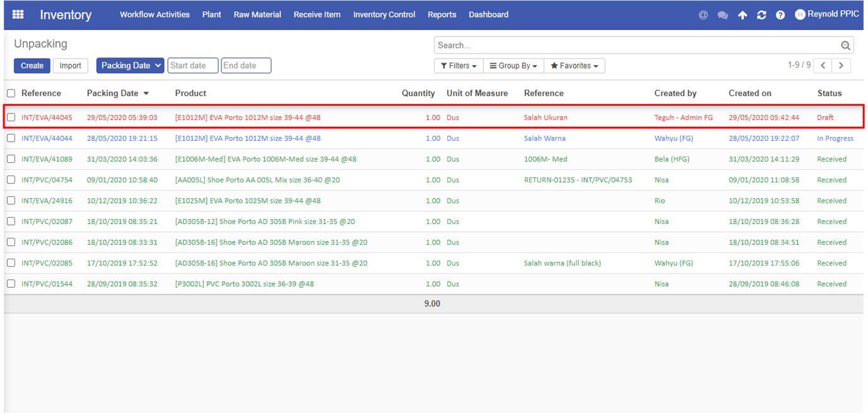Click the upload arrow icon
Viewport: 868px width, 414px height.
point(742,15)
